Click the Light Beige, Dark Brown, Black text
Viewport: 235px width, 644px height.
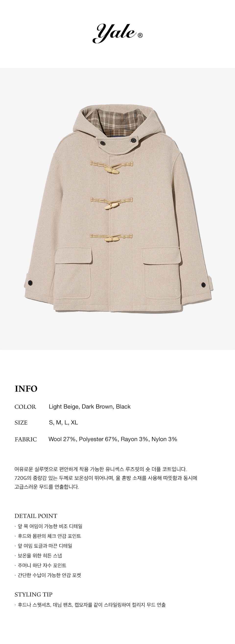tap(90, 406)
